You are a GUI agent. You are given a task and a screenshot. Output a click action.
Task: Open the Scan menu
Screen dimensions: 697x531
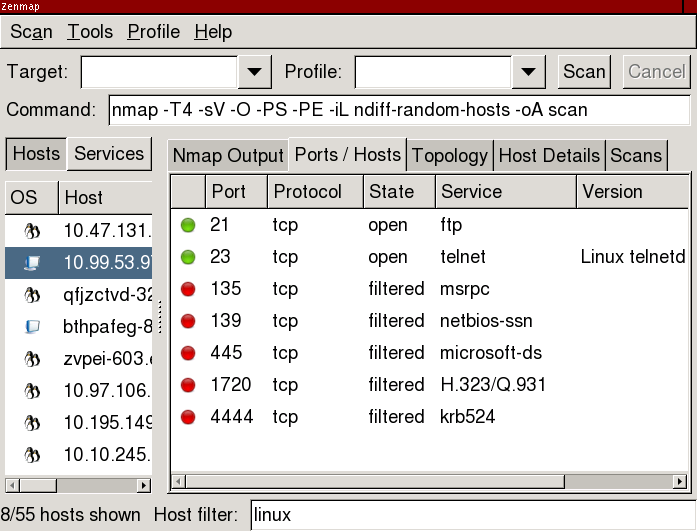pyautogui.click(x=31, y=32)
